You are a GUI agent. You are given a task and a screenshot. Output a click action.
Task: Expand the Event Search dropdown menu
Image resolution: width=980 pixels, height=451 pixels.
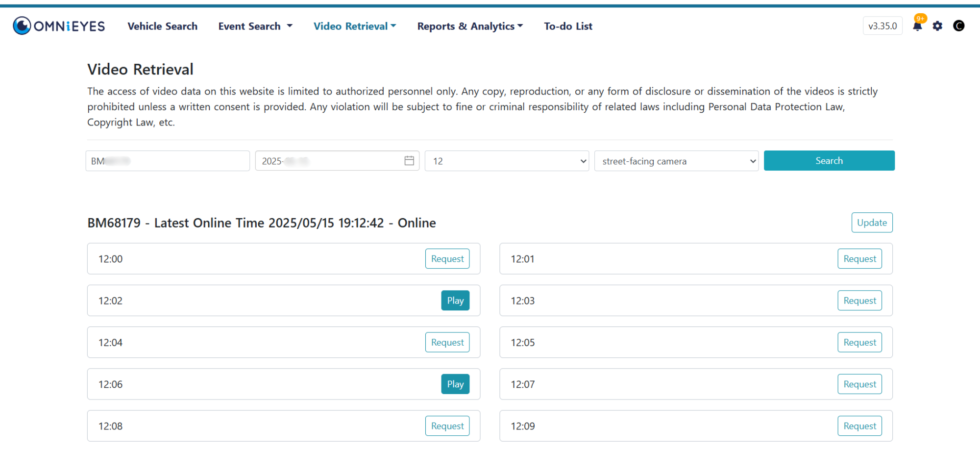coord(255,26)
